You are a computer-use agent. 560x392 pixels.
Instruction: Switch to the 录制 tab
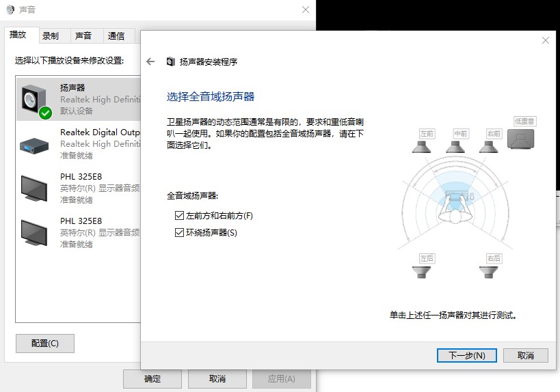[x=51, y=36]
